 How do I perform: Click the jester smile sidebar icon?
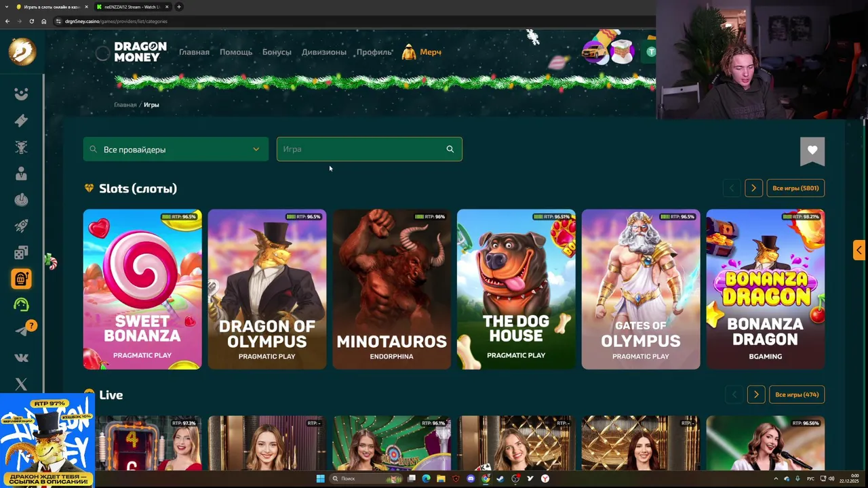[21, 94]
